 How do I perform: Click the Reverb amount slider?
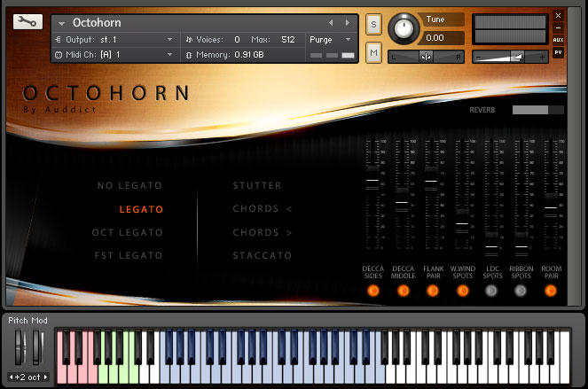click(537, 110)
